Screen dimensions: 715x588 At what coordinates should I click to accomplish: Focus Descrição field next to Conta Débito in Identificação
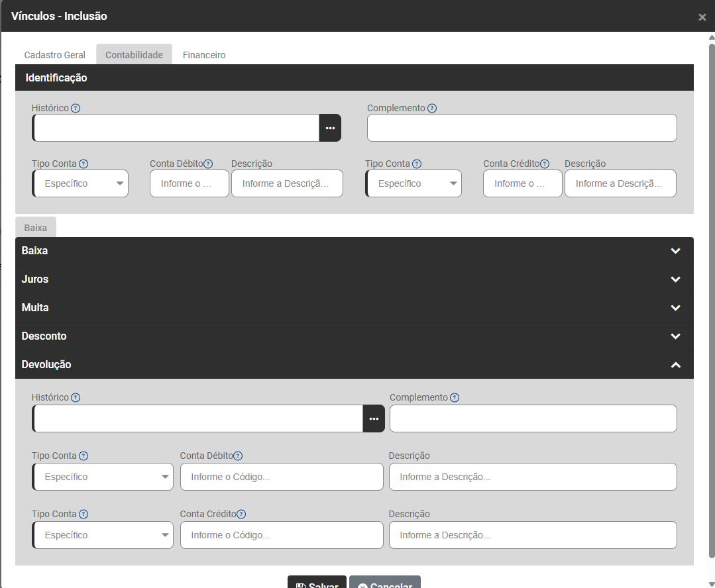(x=288, y=183)
